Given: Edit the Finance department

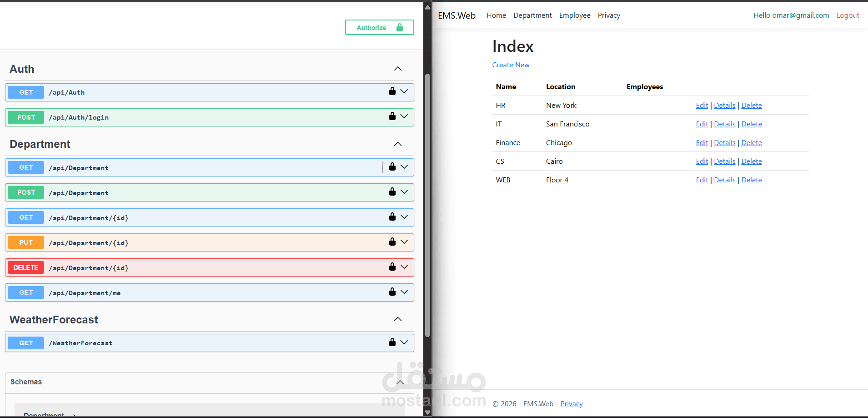Looking at the screenshot, I should click(x=702, y=143).
